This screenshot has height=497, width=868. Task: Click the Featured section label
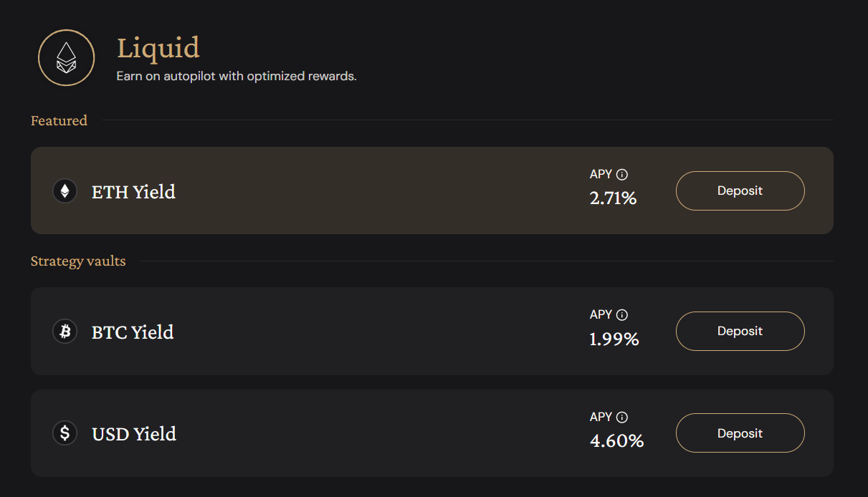click(59, 120)
